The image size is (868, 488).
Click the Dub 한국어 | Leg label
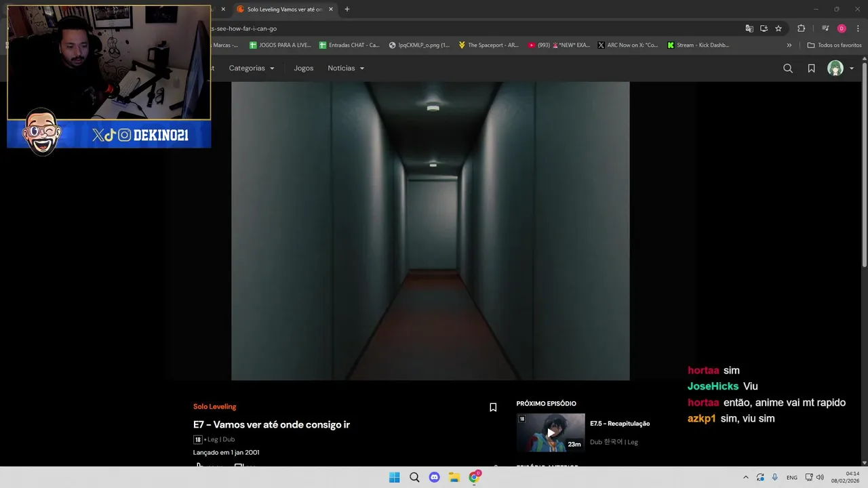click(x=614, y=442)
